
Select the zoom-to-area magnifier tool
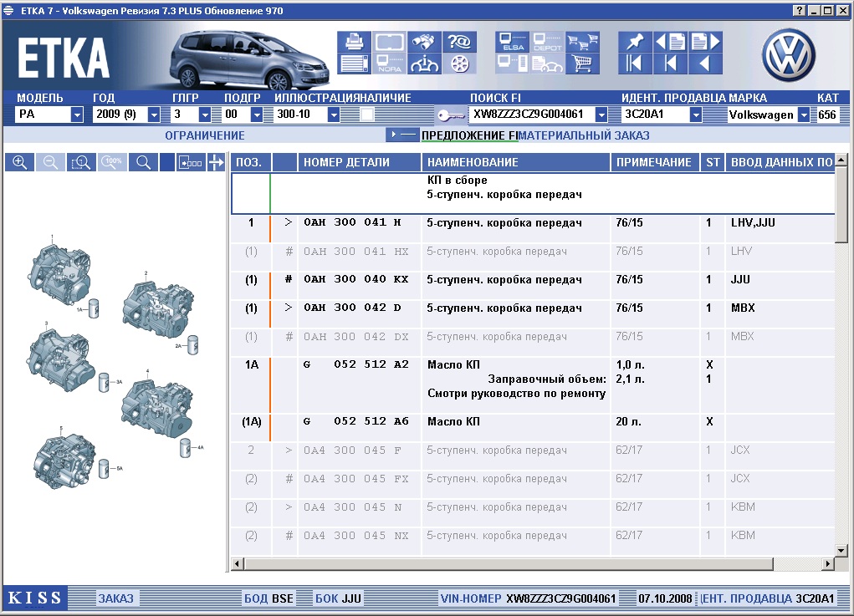pos(81,162)
